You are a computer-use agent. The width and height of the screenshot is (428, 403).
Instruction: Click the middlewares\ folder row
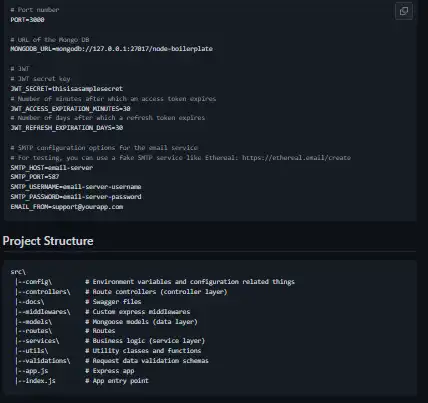(x=103, y=312)
